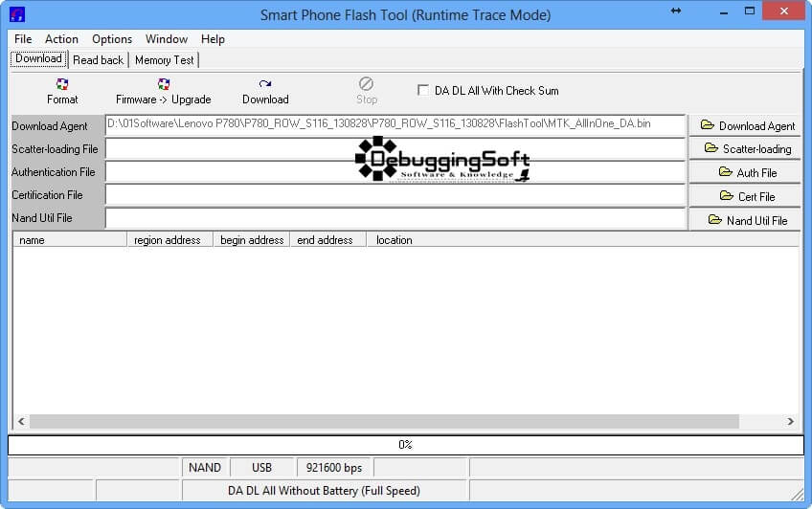This screenshot has height=509, width=812.
Task: Browse for Scatter-loading file
Action: 746,148
